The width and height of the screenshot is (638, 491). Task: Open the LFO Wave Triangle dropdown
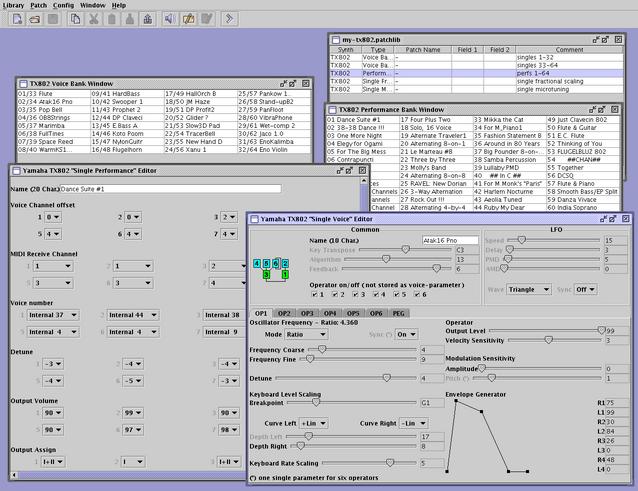(x=529, y=289)
